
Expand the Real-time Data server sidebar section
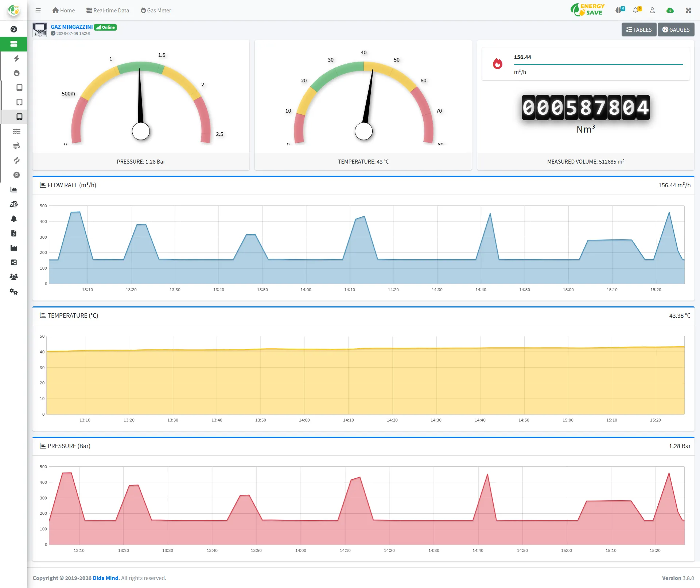click(13, 44)
